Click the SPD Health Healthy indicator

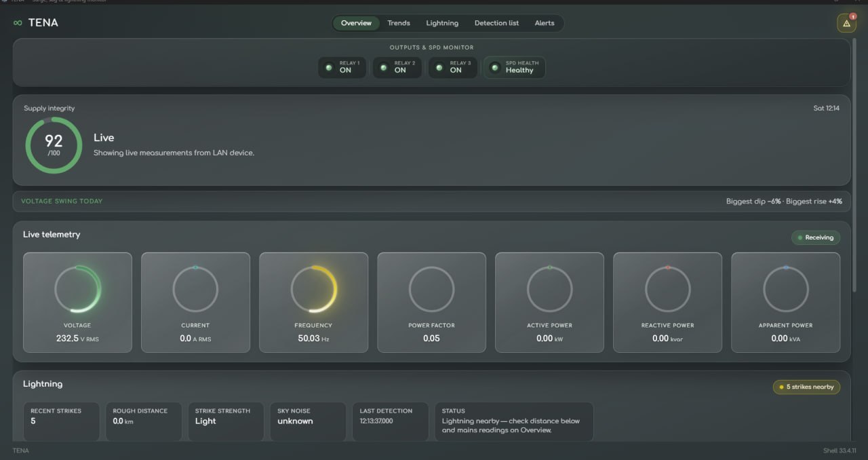[x=514, y=67]
